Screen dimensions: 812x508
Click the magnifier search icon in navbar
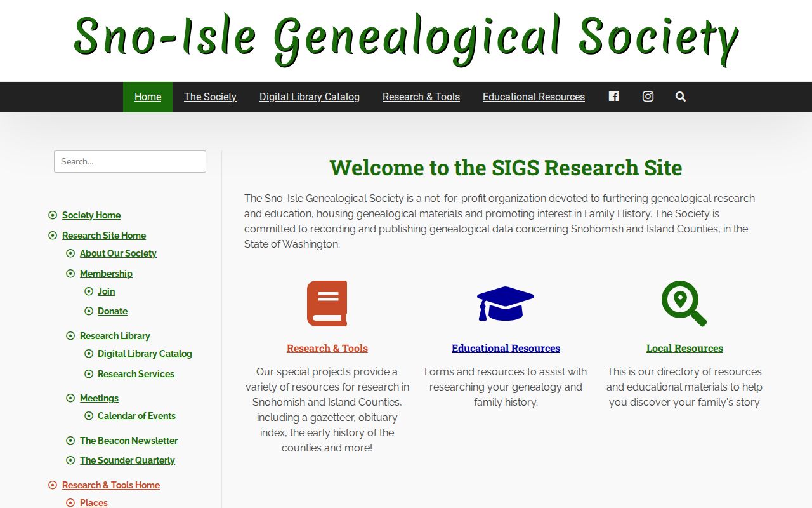coord(681,97)
